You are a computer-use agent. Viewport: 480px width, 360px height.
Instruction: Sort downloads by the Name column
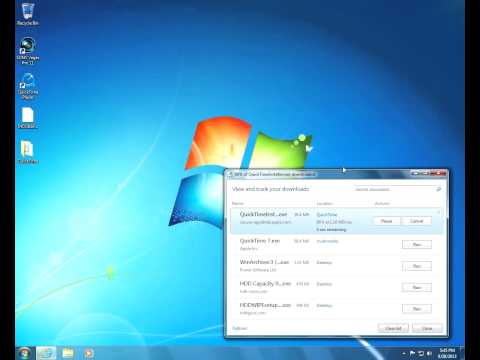pyautogui.click(x=238, y=203)
